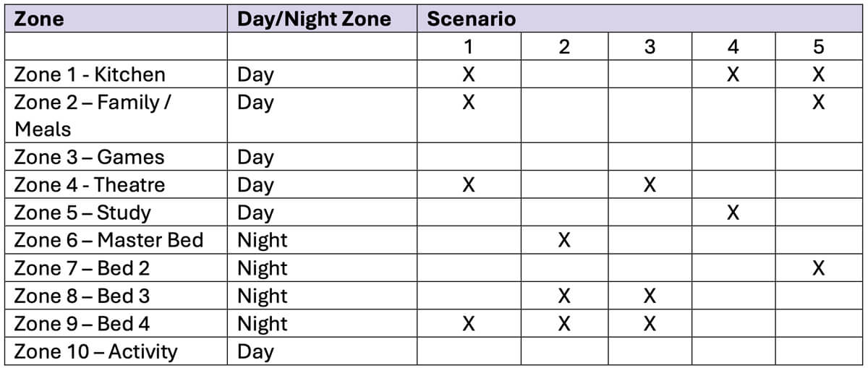Select the "Zone 10 – Activity" row label
Image resolution: width=868 pixels, height=368 pixels.
pos(95,351)
